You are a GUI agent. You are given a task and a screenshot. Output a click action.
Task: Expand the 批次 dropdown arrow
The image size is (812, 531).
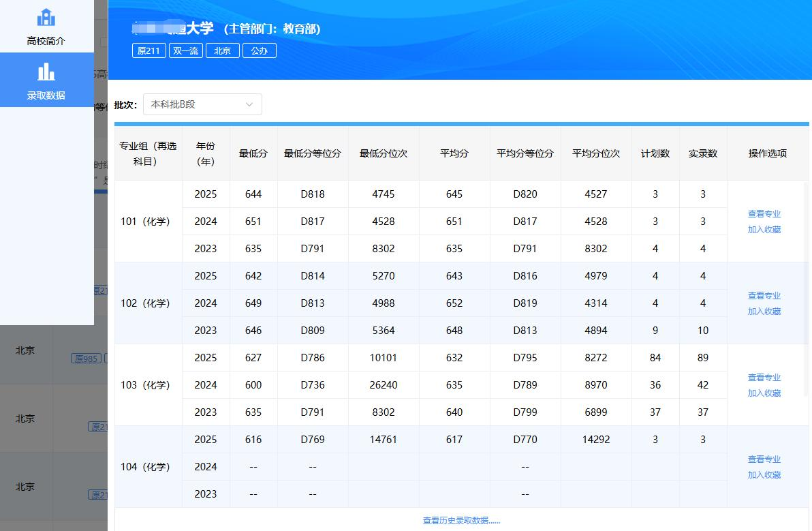(x=249, y=105)
